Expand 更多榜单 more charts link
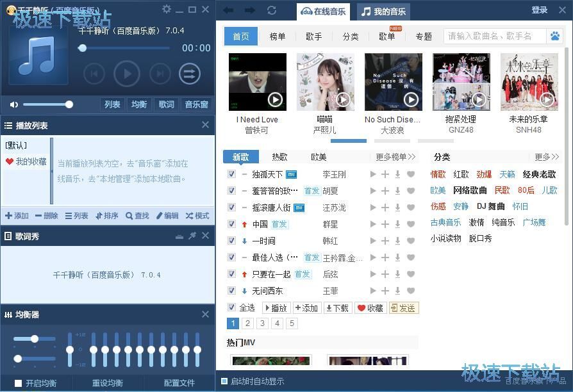Viewport: 573px width, 392px height. [395, 157]
